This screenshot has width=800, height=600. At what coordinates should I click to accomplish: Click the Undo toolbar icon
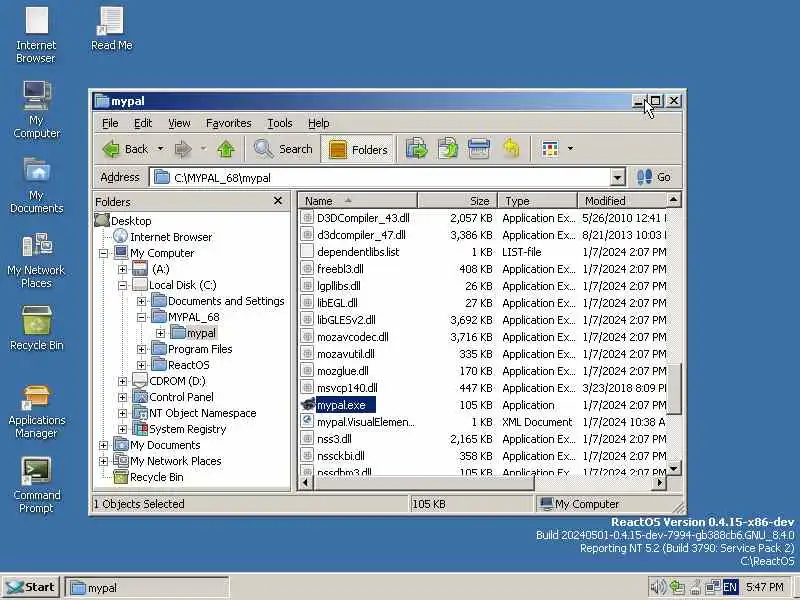pyautogui.click(x=511, y=149)
